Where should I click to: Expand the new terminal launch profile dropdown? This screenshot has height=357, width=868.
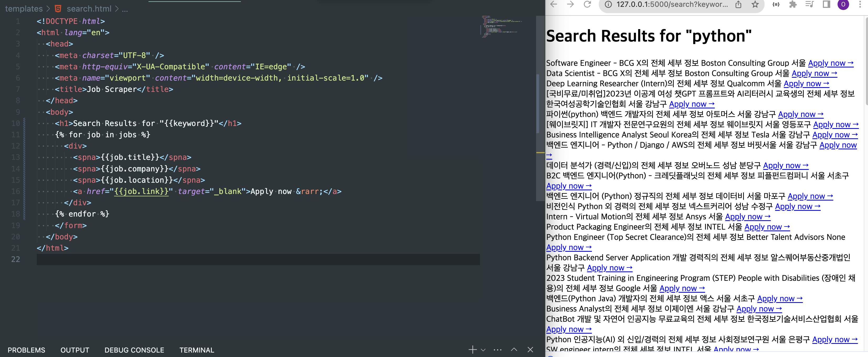[x=483, y=350]
